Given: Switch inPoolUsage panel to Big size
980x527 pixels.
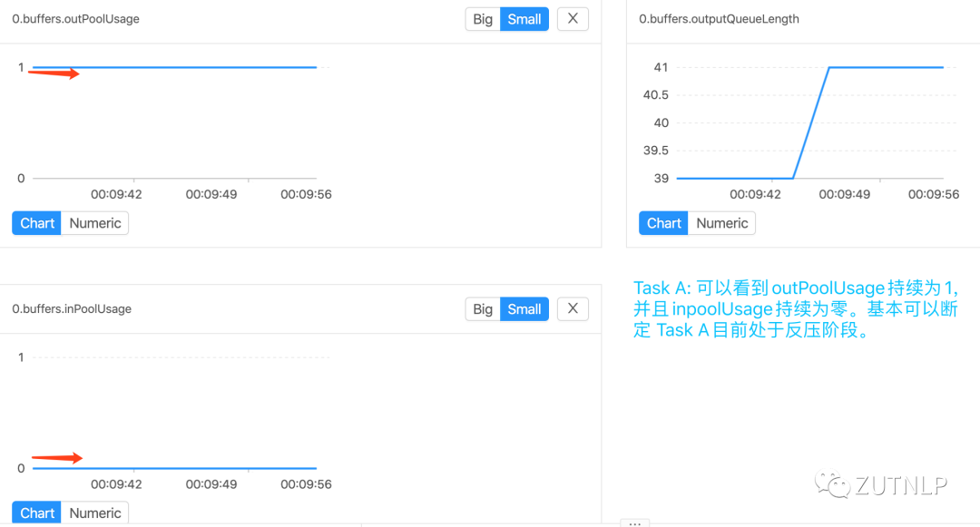Looking at the screenshot, I should 483,308.
